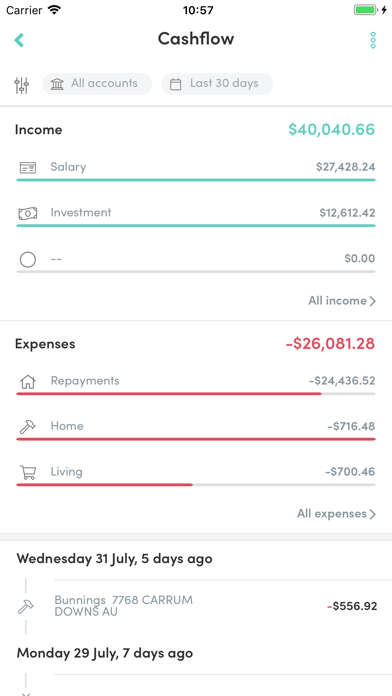This screenshot has width=392, height=696.
Task: Tap the Repayments house icon
Action: (28, 382)
